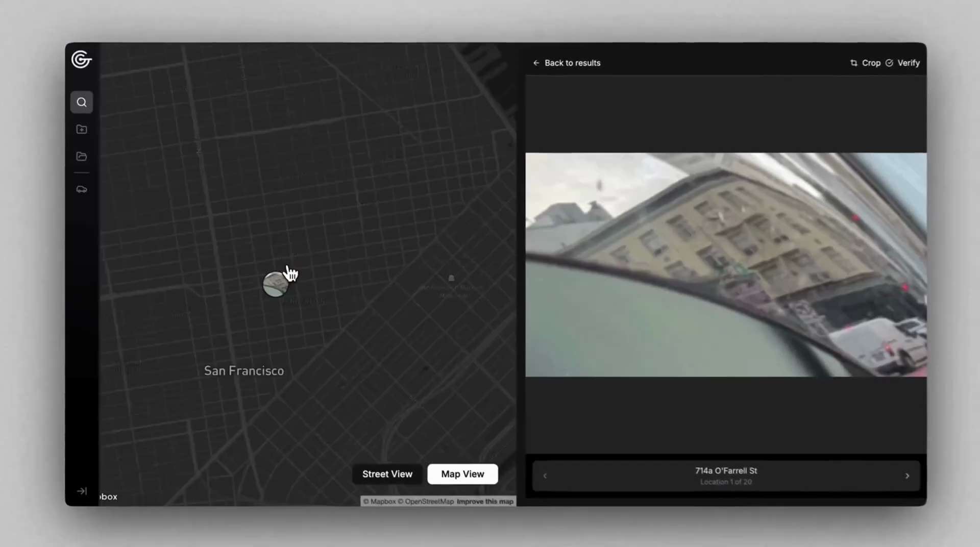Viewport: 980px width, 547px height.
Task: Click the San Francisco label on the map
Action: point(244,371)
